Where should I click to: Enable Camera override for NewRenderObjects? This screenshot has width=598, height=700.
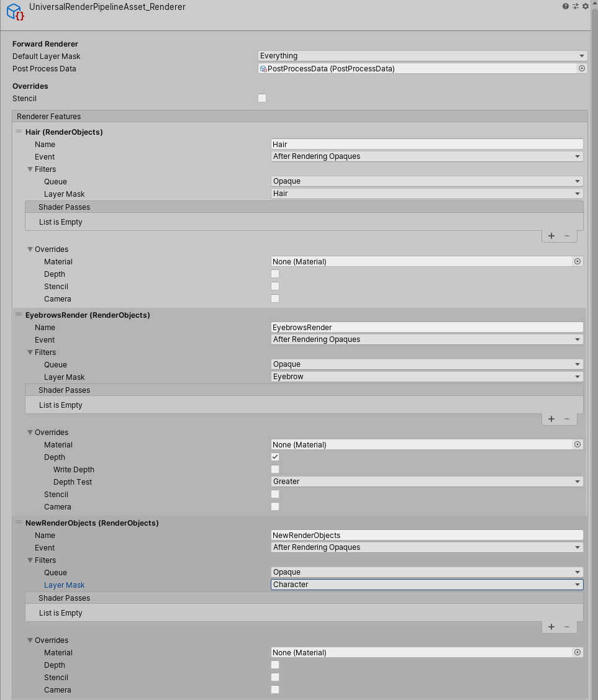coord(275,689)
